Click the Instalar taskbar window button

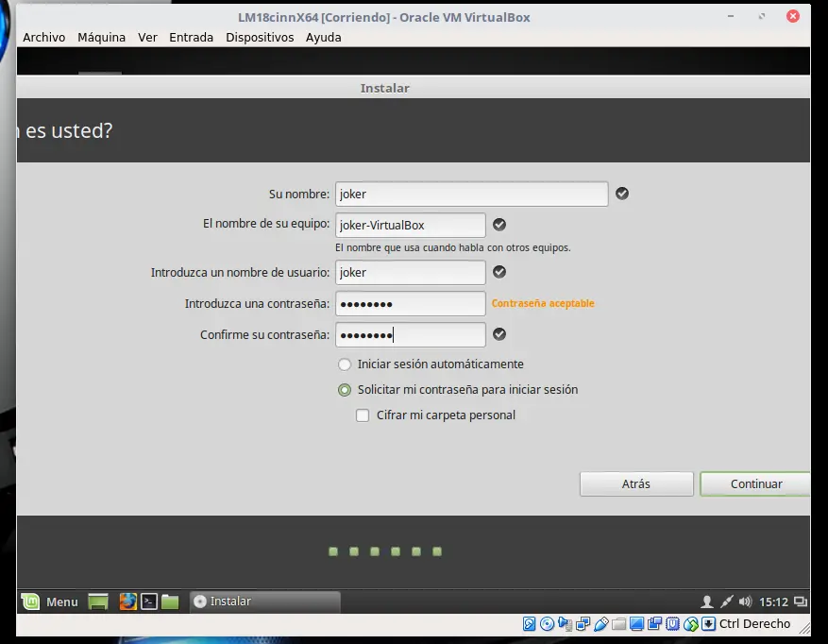point(264,602)
